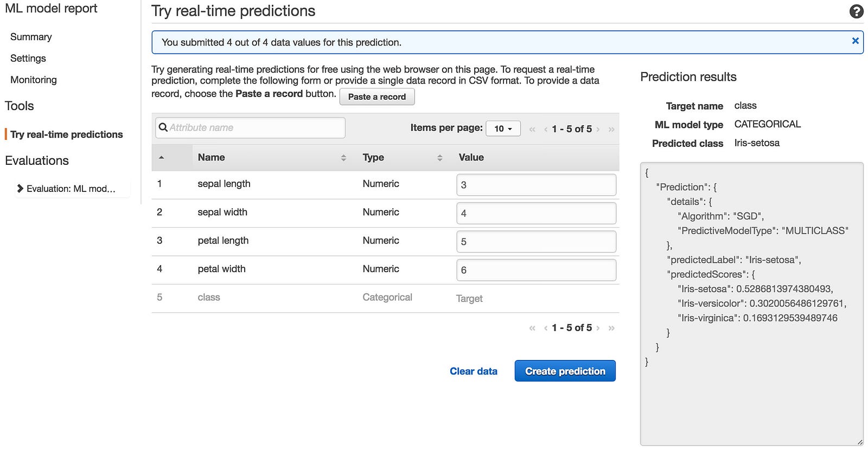Open the Summary report section
The image size is (868, 457).
pos(31,37)
